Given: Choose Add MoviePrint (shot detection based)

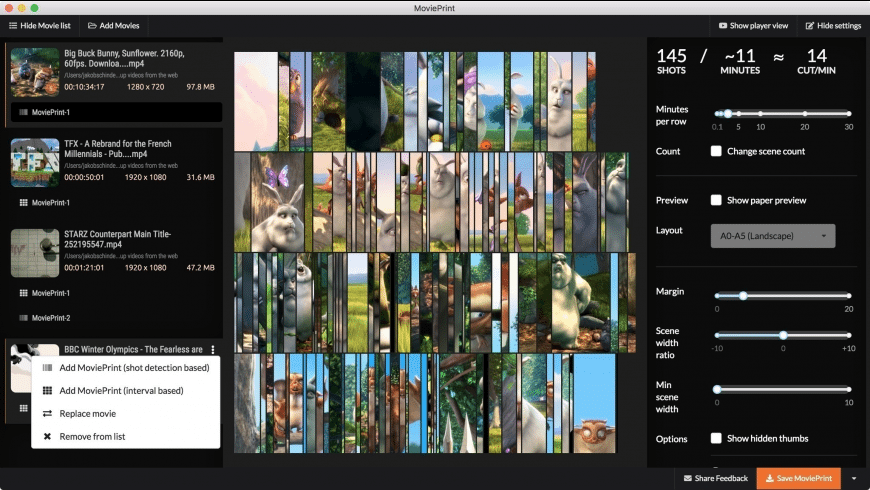Looking at the screenshot, I should [125, 367].
